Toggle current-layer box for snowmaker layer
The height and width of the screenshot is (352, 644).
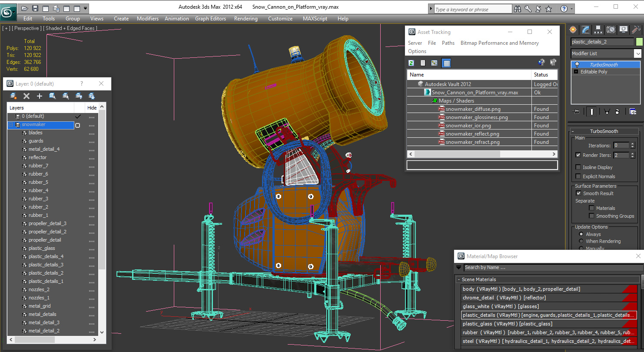(78, 125)
